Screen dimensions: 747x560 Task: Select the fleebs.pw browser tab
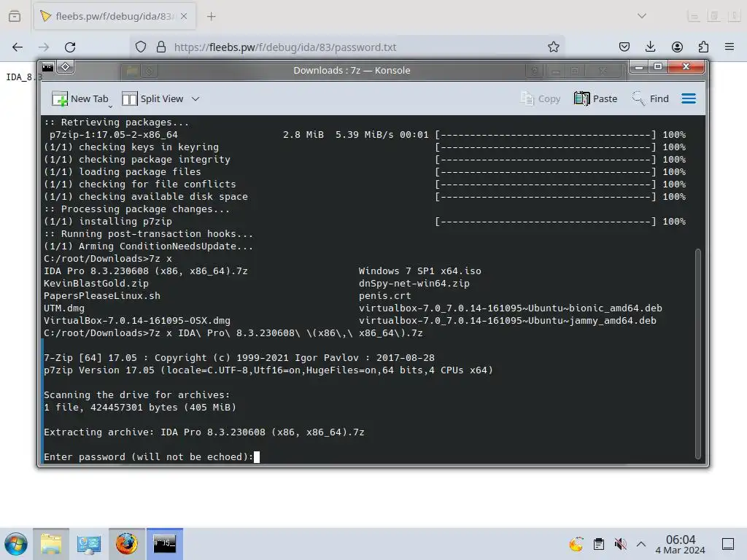(x=115, y=16)
